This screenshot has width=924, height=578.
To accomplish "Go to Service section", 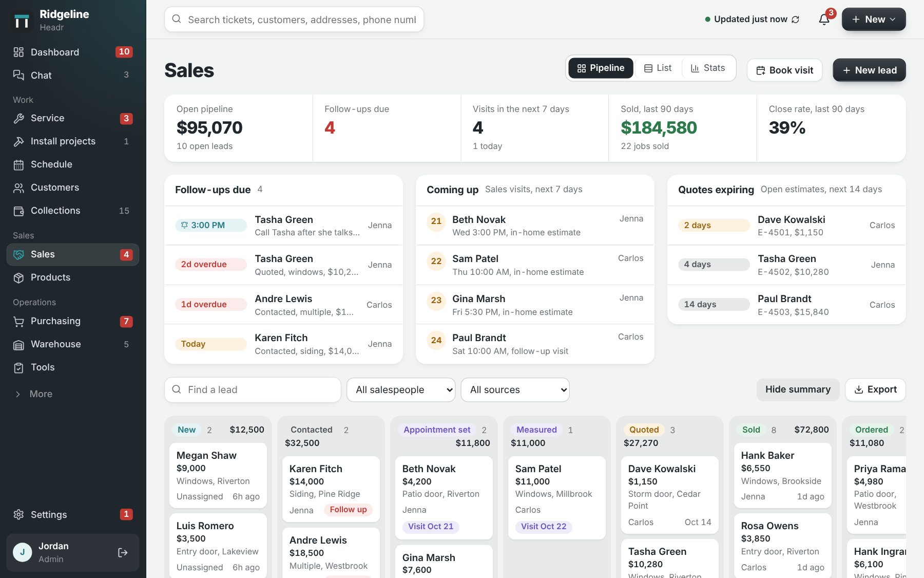I will coord(73,118).
